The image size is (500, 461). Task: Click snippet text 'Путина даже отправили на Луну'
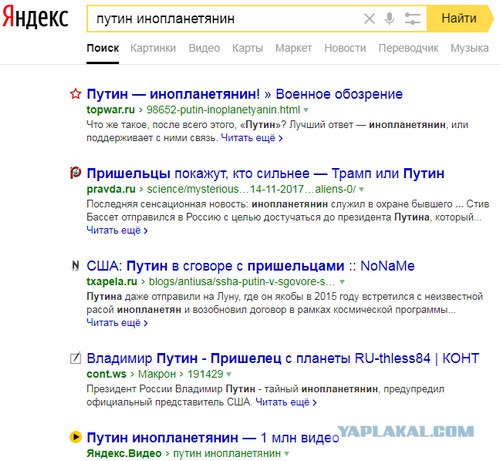coord(163,297)
